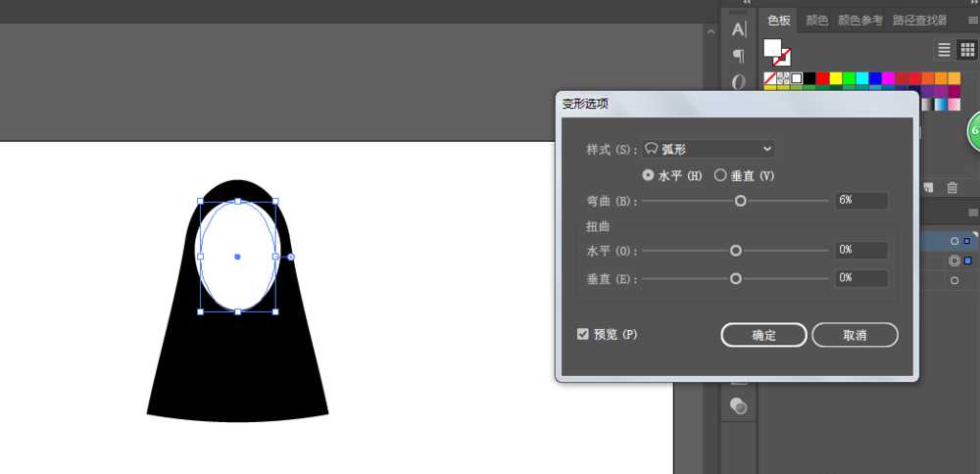The width and height of the screenshot is (980, 474).
Task: Click the 弯曲 (B) slider handle
Action: (x=741, y=201)
